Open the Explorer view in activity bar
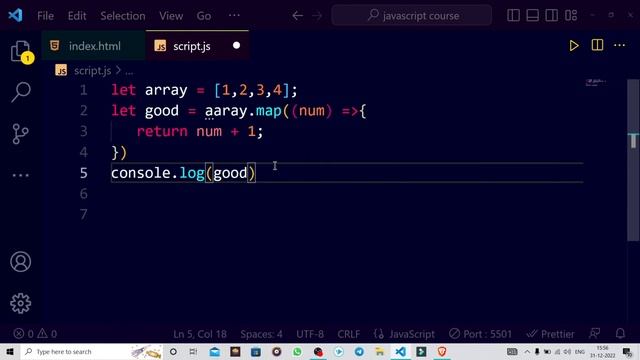 pyautogui.click(x=20, y=52)
